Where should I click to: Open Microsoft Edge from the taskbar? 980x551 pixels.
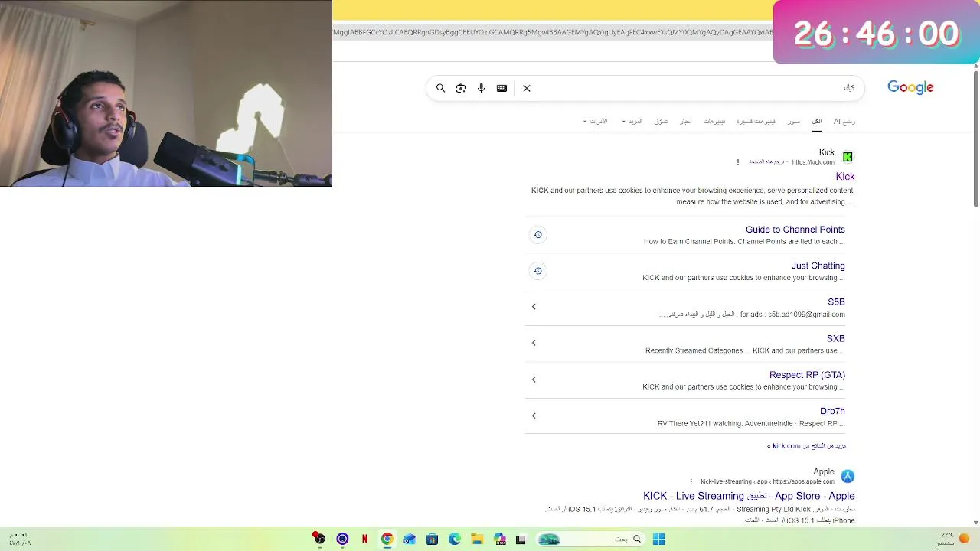[454, 540]
